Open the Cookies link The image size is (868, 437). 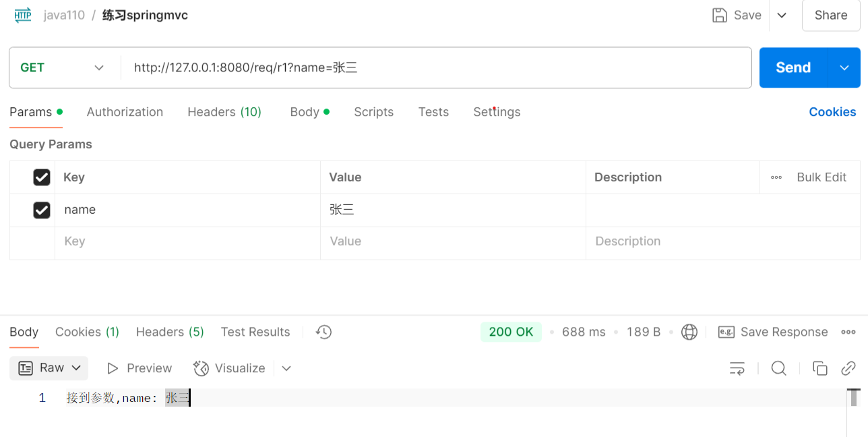pyautogui.click(x=832, y=112)
